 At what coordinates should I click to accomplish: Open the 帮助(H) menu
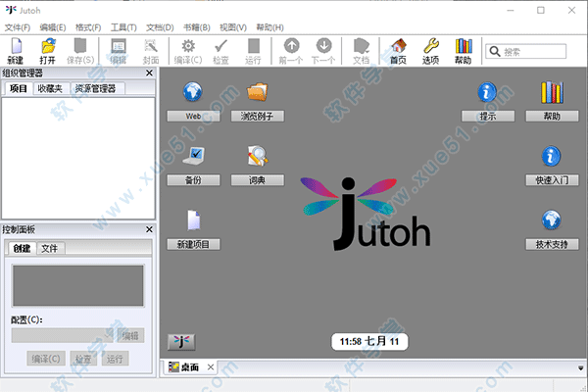coord(269,27)
